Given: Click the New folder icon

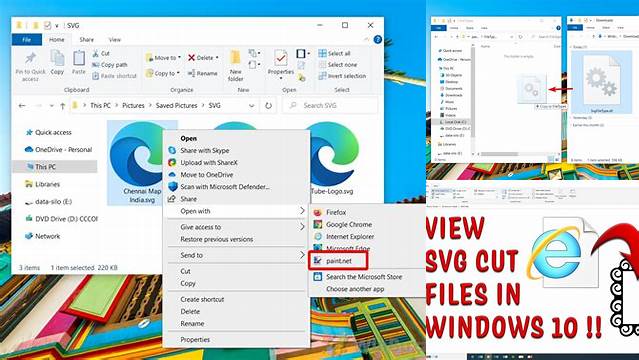Looking at the screenshot, I should tap(235, 58).
